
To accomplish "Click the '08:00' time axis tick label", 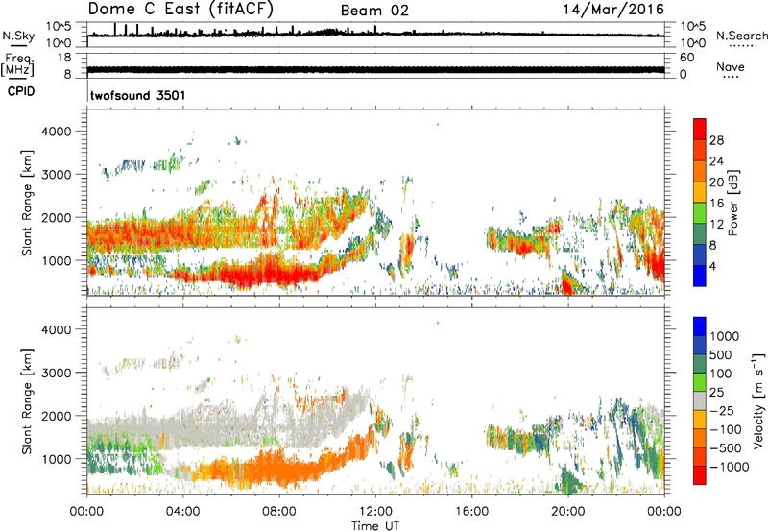I will click(279, 512).
